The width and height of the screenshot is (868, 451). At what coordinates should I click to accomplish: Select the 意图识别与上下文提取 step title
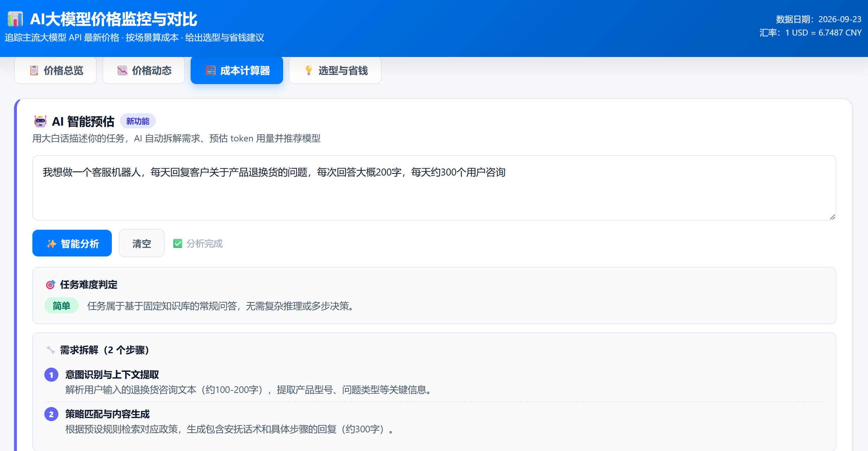tap(112, 375)
